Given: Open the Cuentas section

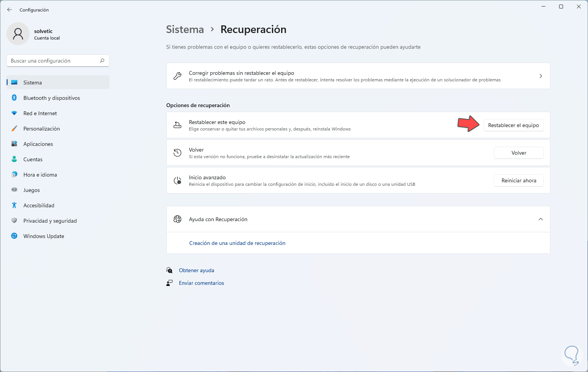Looking at the screenshot, I should point(58,159).
